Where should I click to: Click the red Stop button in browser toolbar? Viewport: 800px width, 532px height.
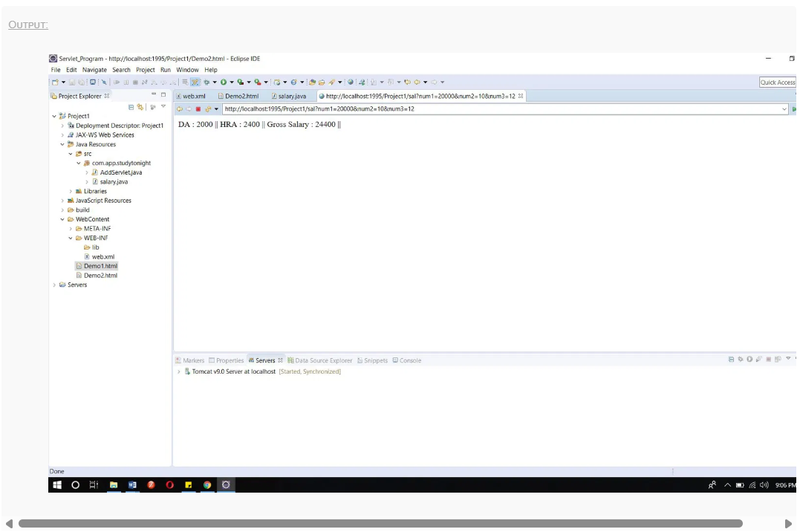[198, 109]
